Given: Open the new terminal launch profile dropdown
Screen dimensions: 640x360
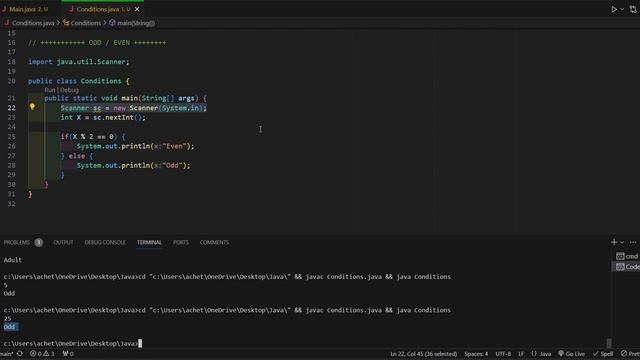Looking at the screenshot, I should [x=622, y=242].
